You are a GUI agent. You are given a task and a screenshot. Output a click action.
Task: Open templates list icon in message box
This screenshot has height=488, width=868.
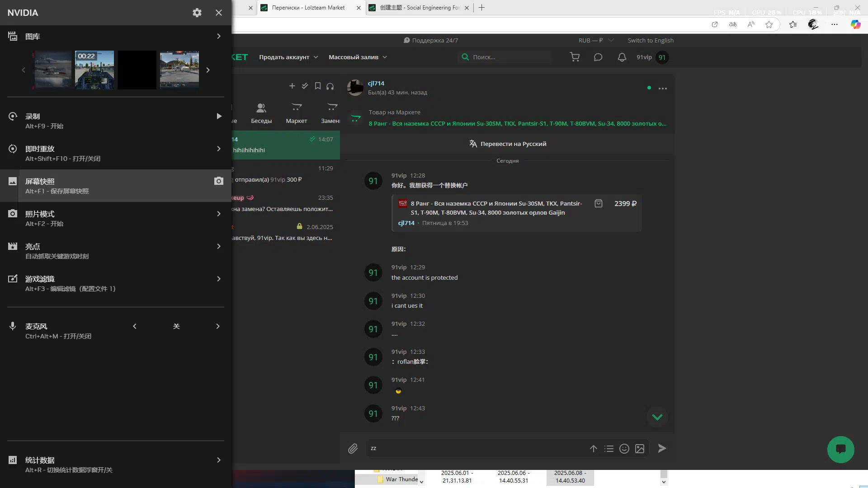click(609, 449)
